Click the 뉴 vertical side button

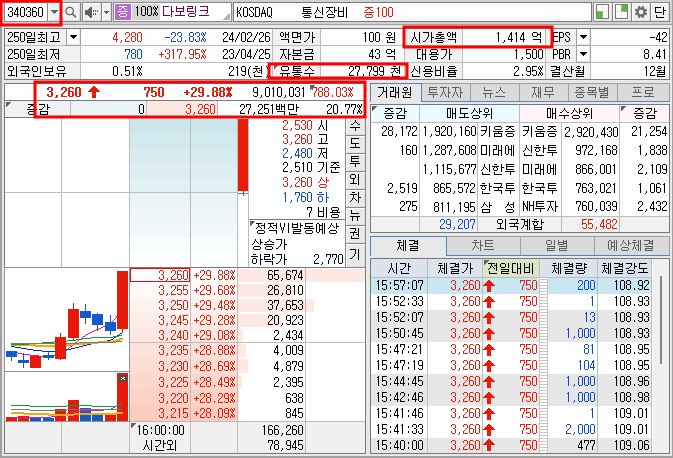[355, 215]
